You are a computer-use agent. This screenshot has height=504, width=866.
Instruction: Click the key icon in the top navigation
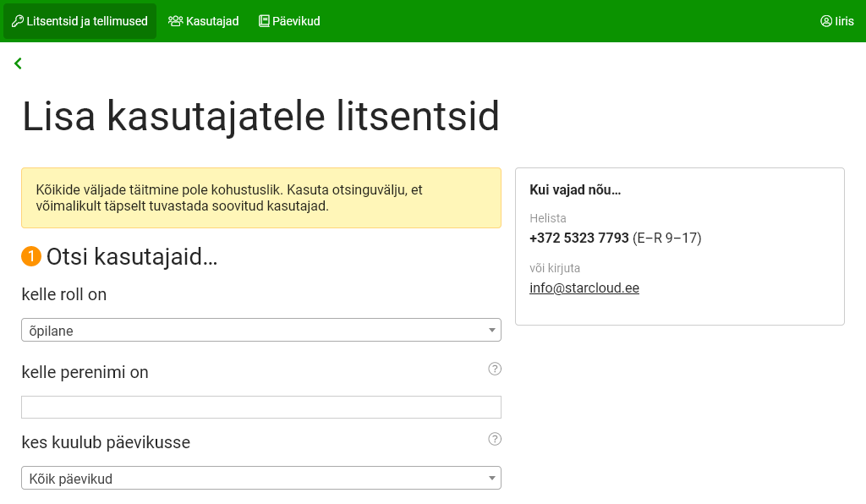[17, 21]
